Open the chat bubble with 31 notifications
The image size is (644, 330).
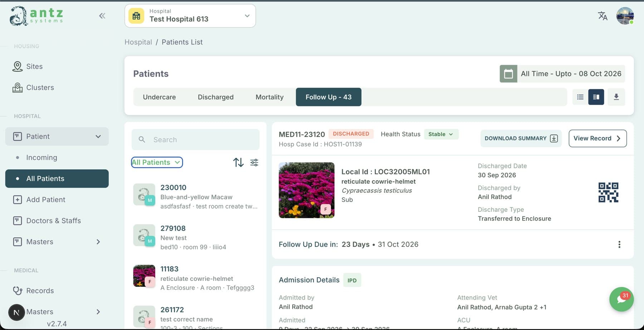point(621,300)
